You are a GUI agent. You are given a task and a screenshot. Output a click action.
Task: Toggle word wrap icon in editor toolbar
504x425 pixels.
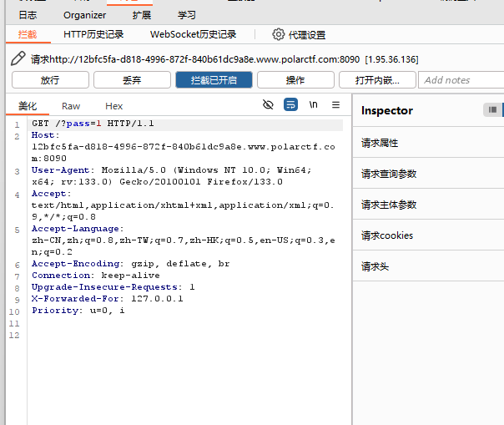(290, 104)
